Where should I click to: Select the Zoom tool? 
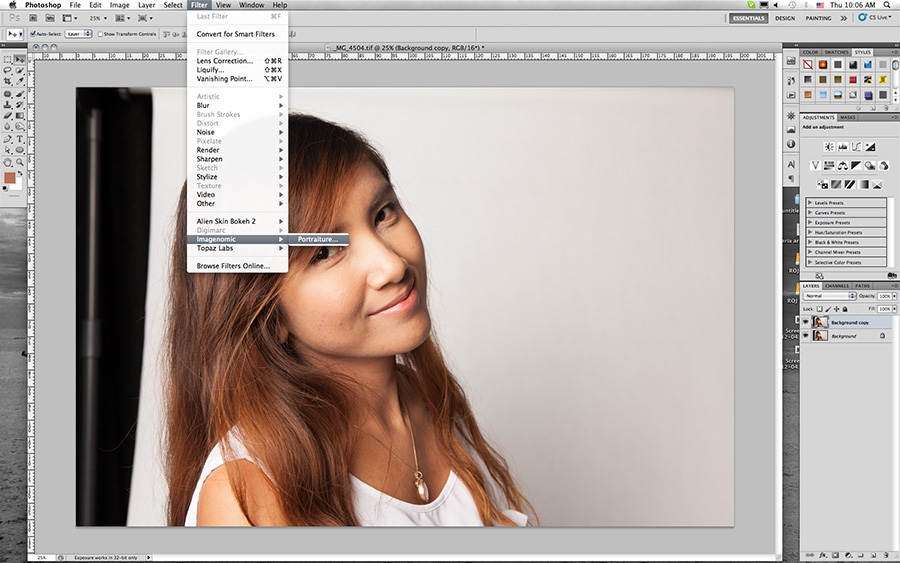pyautogui.click(x=20, y=162)
